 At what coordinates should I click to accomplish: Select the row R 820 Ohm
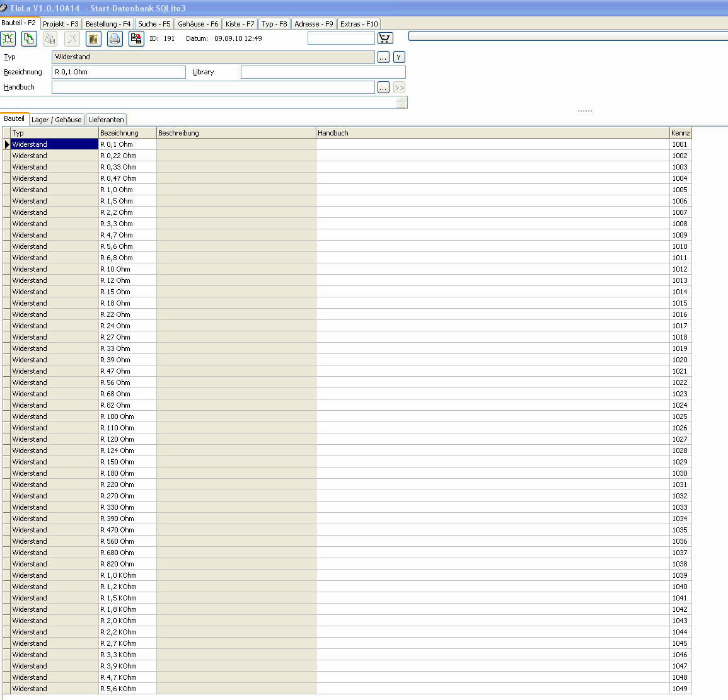(347, 564)
